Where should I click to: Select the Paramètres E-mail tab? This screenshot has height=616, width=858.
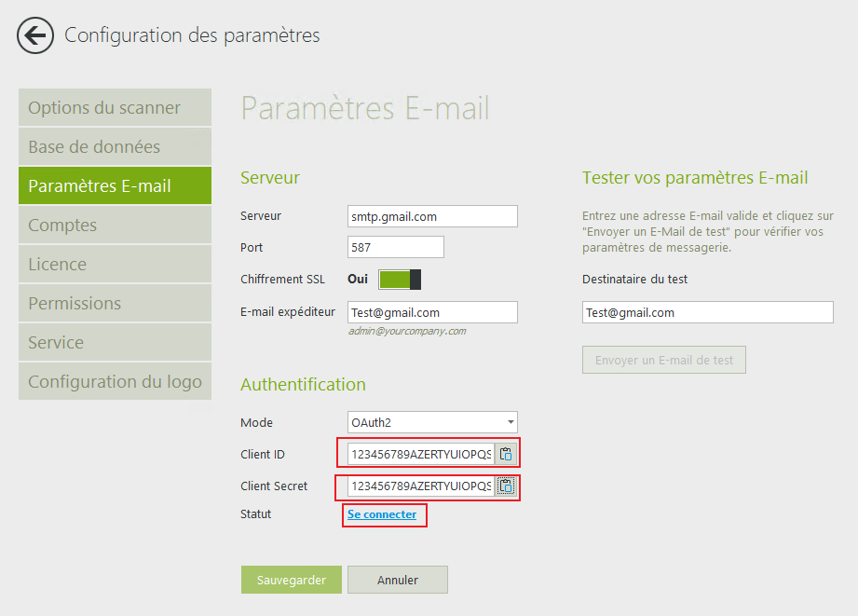115,186
